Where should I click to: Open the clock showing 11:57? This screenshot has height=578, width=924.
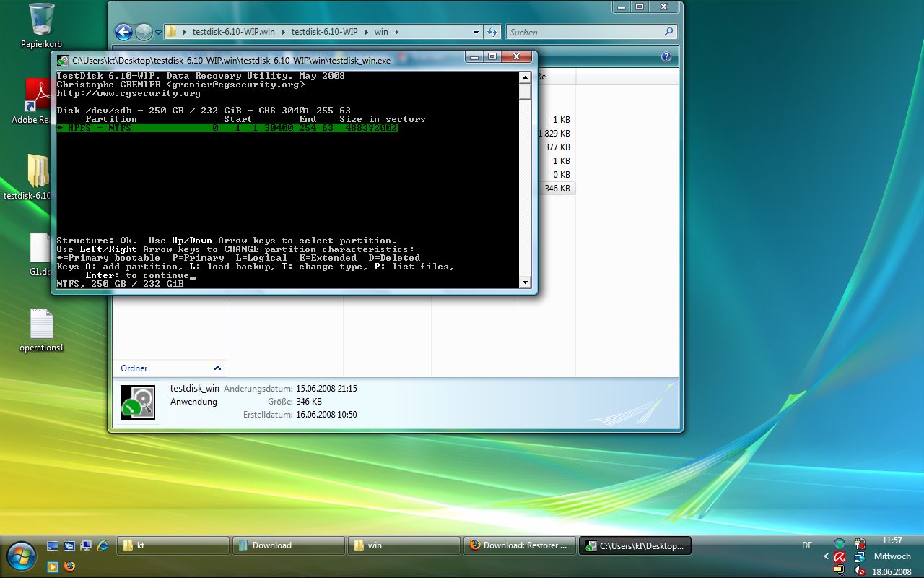(x=892, y=540)
